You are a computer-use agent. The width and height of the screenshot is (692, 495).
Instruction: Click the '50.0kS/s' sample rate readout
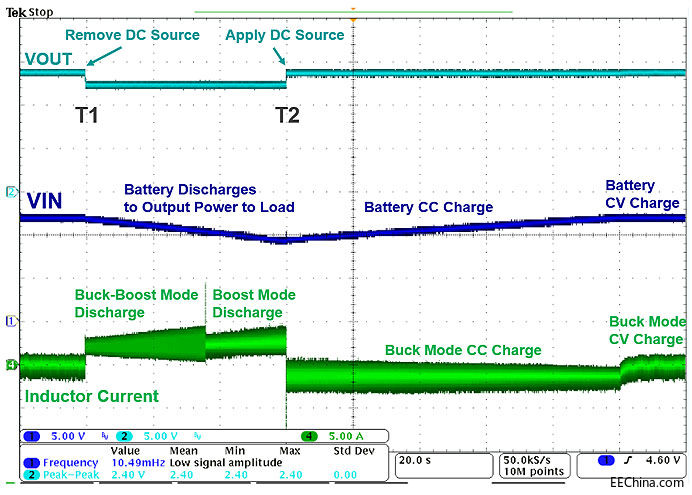tap(527, 460)
